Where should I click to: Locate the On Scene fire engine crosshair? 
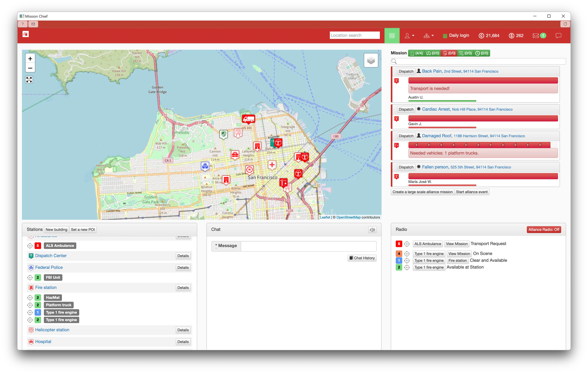(407, 254)
